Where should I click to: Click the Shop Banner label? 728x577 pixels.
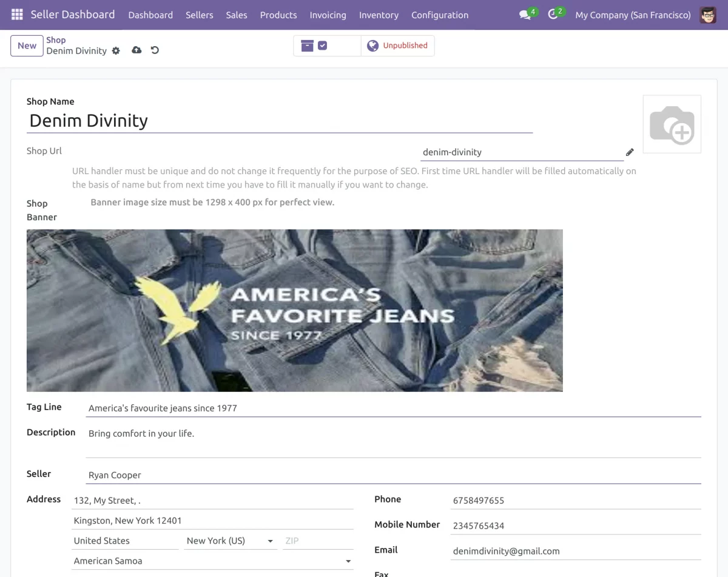42,210
